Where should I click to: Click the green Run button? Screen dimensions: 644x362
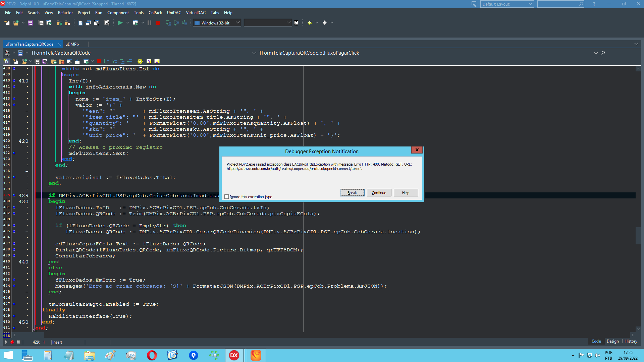pyautogui.click(x=120, y=23)
